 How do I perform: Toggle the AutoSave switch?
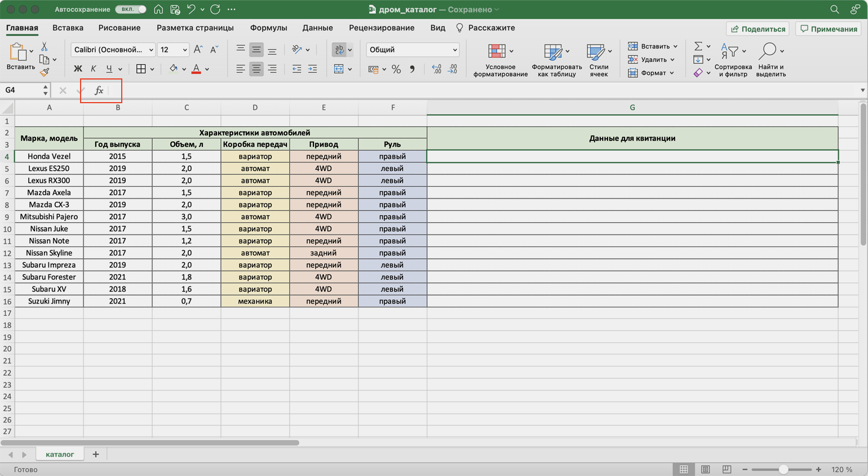131,10
